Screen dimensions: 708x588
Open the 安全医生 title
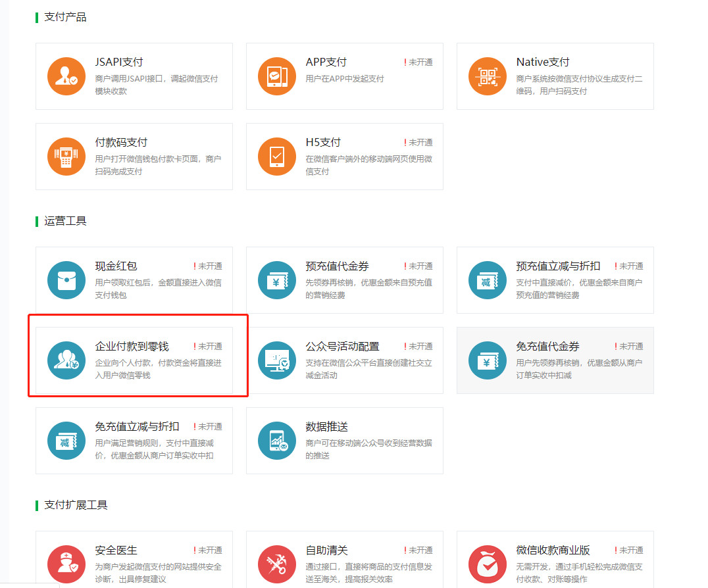(x=116, y=550)
